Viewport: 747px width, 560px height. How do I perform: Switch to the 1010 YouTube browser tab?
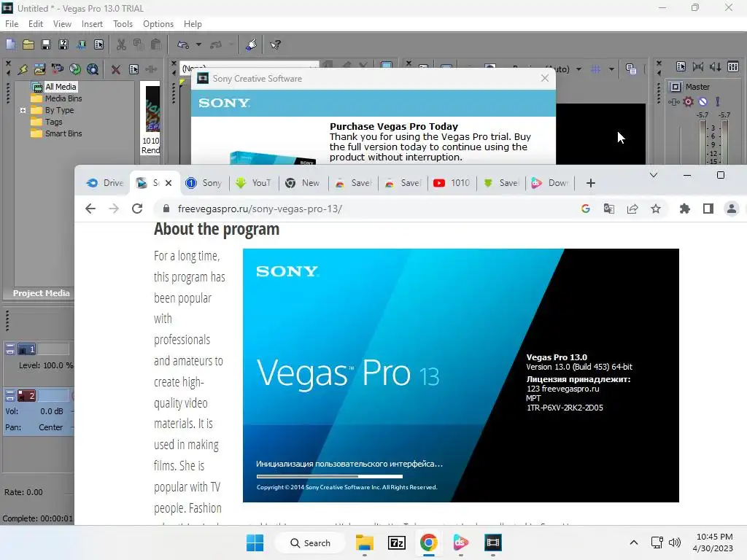coord(452,183)
